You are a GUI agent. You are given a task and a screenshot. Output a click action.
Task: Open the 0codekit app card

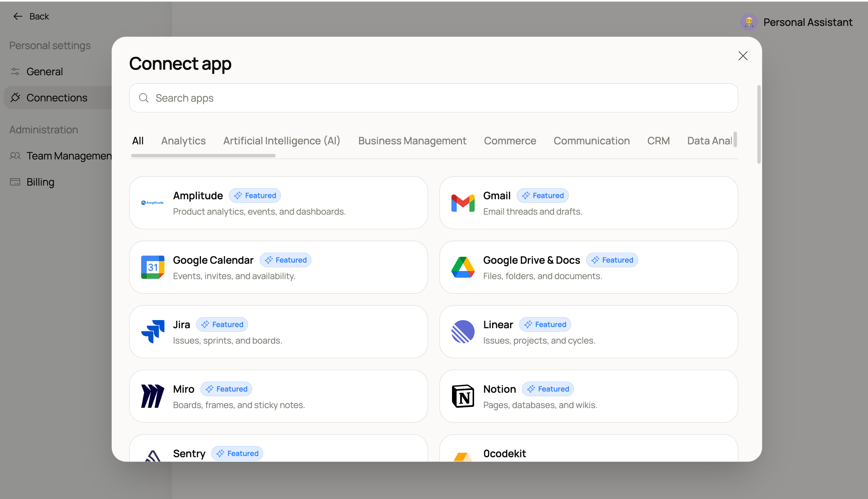(588, 448)
